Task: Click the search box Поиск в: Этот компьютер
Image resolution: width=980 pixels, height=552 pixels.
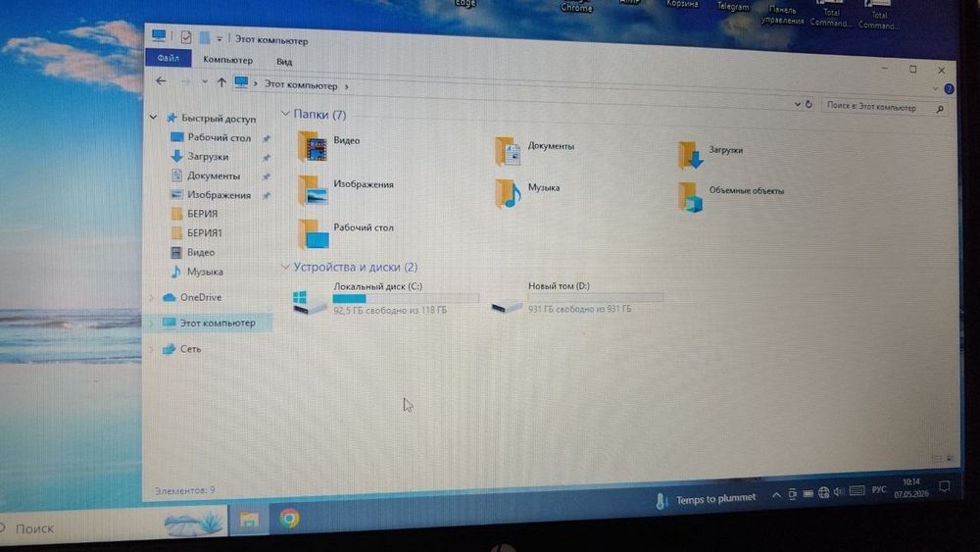Action: pyautogui.click(x=879, y=108)
